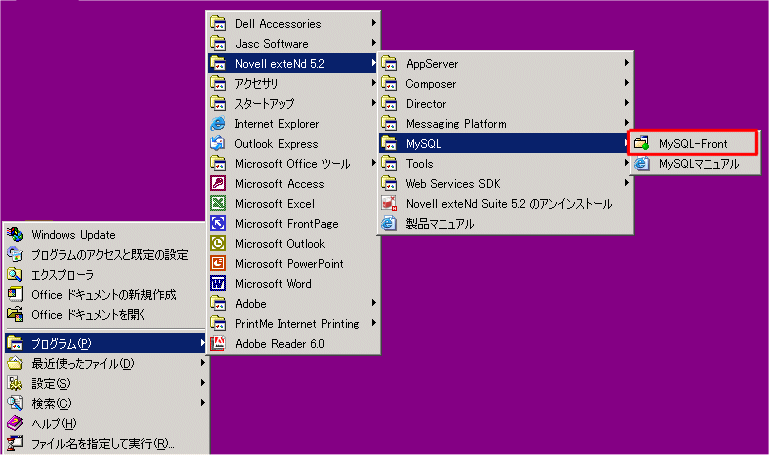Screen dimensions: 769x455
Task: Click the Microsoft Excel icon
Action: 218,203
